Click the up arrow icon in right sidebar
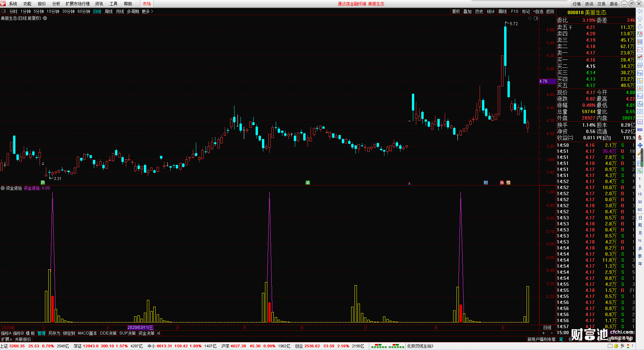 [x=640, y=18]
